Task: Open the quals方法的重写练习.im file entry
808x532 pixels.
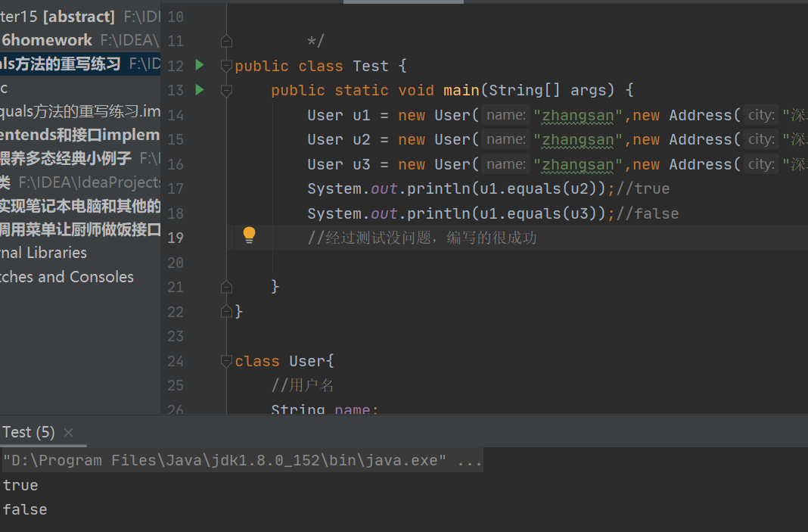Action: point(80,110)
